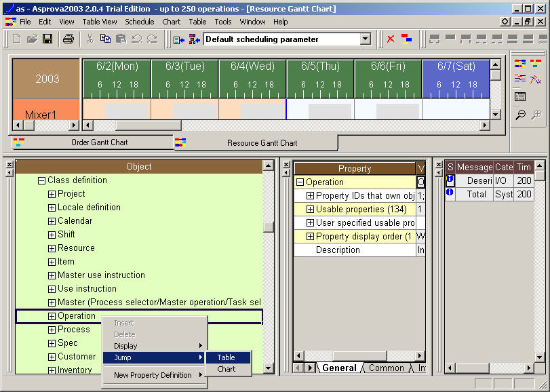This screenshot has height=392, width=550.
Task: Open the table form window icon
Action: click(520, 96)
